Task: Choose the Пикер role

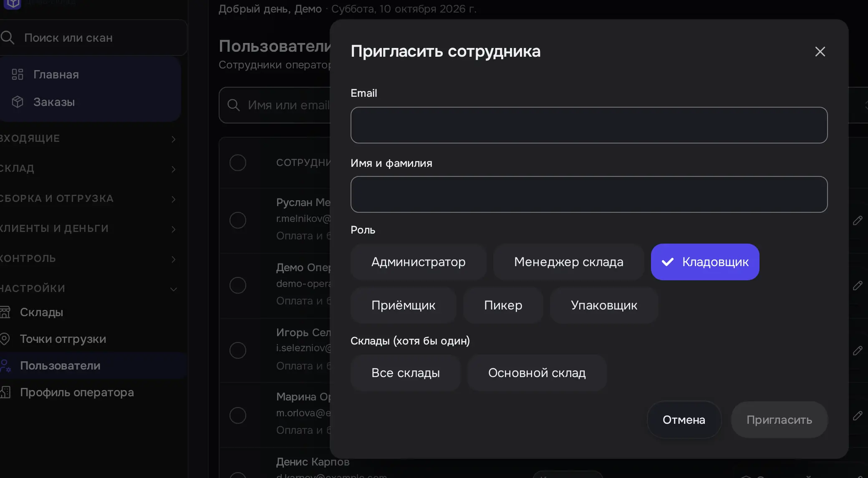Action: tap(503, 305)
